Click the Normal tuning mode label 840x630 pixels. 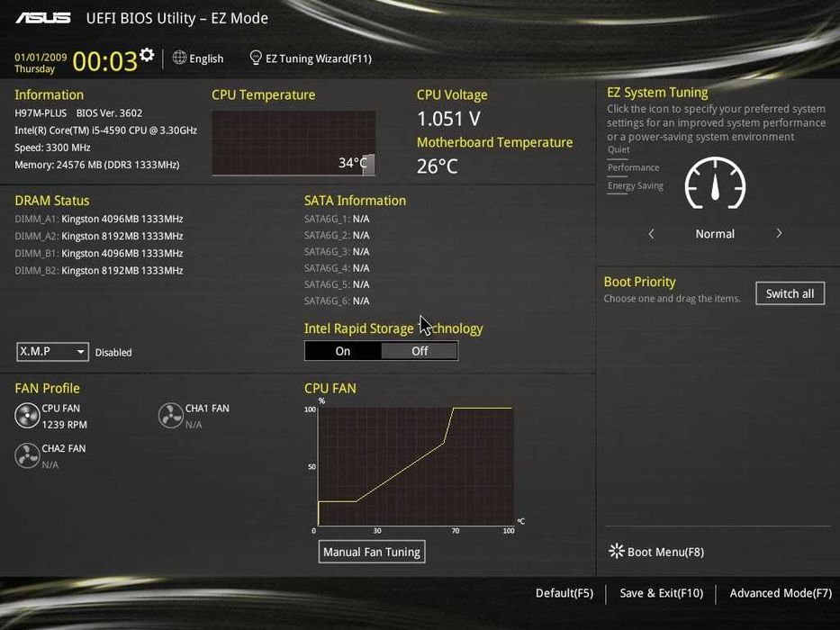715,234
